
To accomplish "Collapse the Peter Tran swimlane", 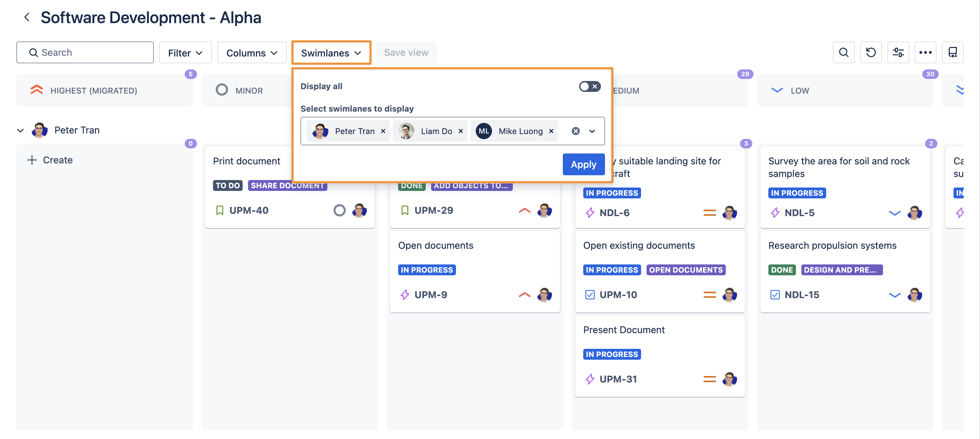I will click(20, 130).
